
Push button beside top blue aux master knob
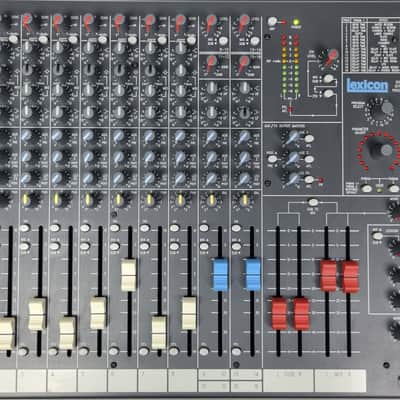309,139
